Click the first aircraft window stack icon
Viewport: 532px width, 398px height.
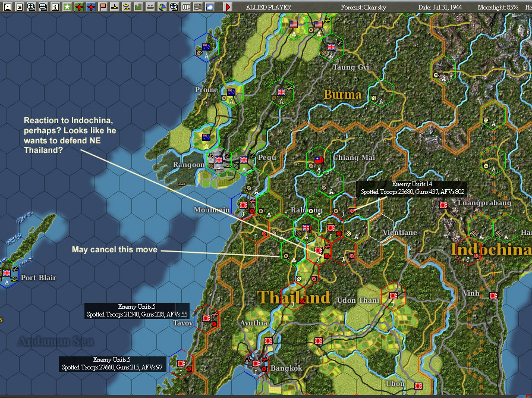pyautogui.click(x=32, y=7)
